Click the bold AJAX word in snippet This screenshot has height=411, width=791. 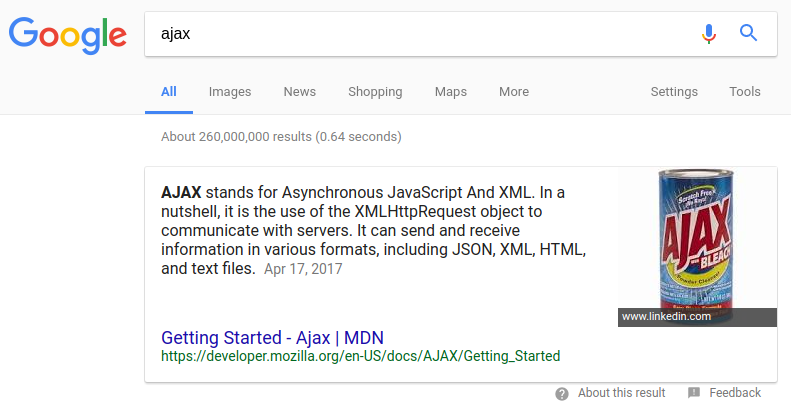click(x=181, y=193)
